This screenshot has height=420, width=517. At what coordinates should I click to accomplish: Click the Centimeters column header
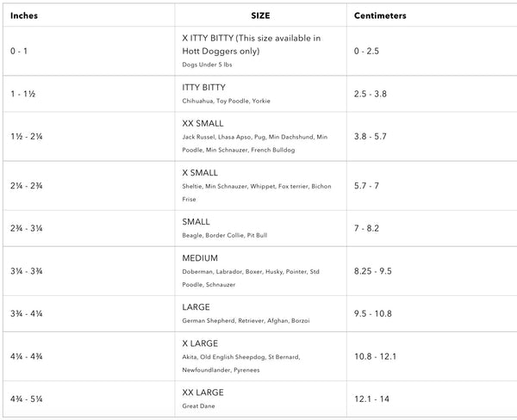tap(380, 15)
